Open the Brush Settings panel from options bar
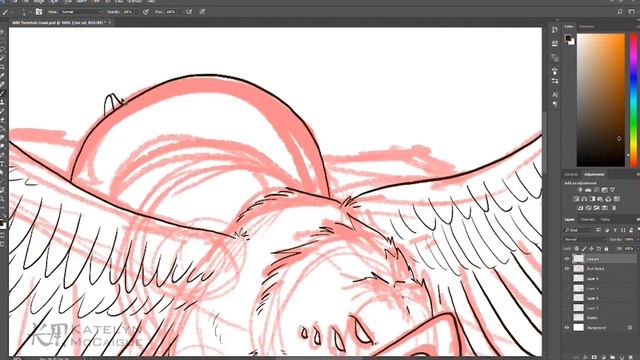The width and height of the screenshot is (640, 360). 39,12
